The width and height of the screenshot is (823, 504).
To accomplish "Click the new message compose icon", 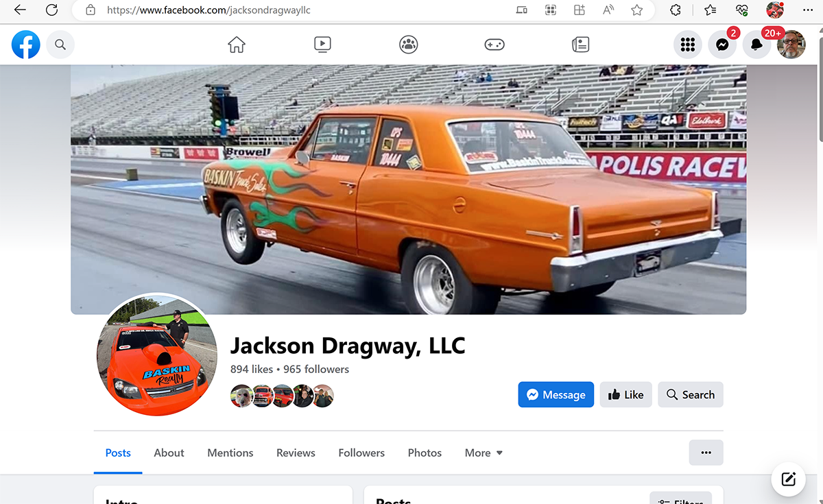I will 788,479.
